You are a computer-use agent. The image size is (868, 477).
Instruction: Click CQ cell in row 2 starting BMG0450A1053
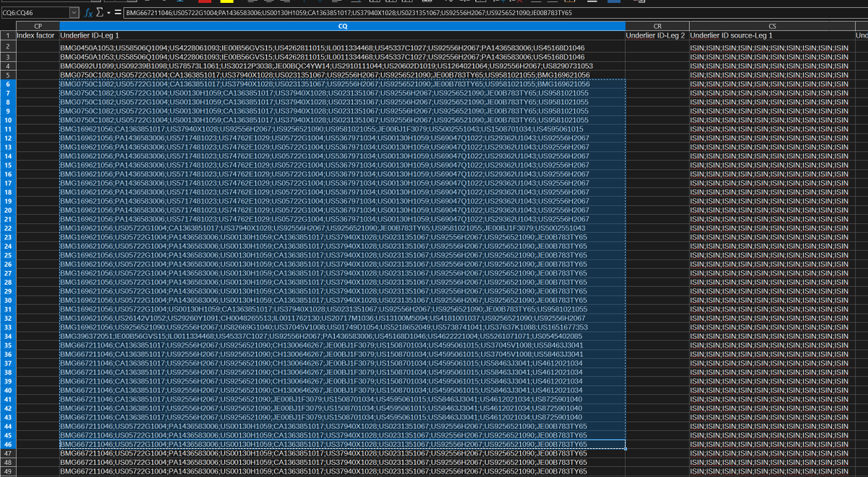click(341, 48)
